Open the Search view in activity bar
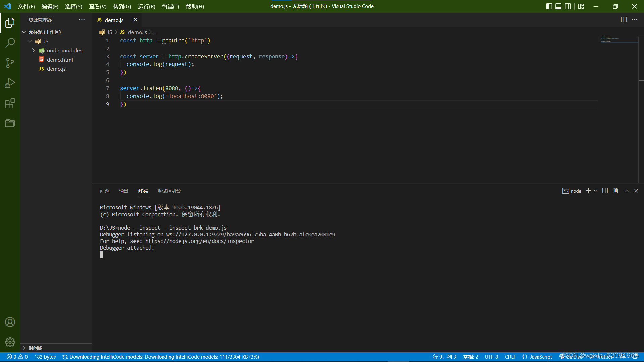The image size is (644, 362). (x=10, y=43)
